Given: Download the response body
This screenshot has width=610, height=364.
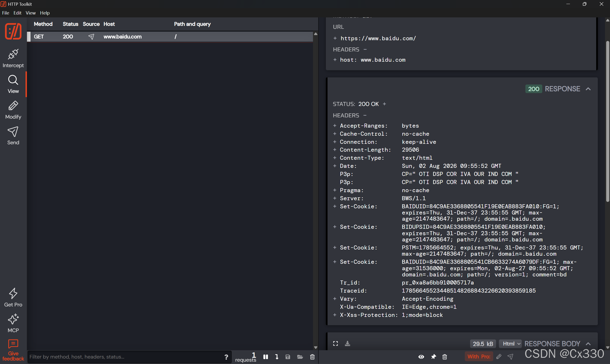Looking at the screenshot, I should click(x=348, y=344).
